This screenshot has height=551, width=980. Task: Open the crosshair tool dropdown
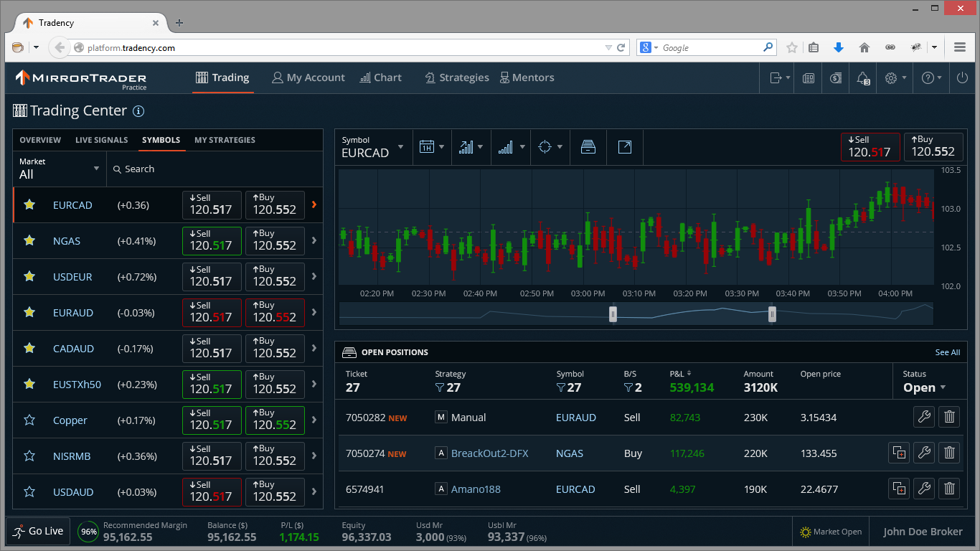point(550,147)
